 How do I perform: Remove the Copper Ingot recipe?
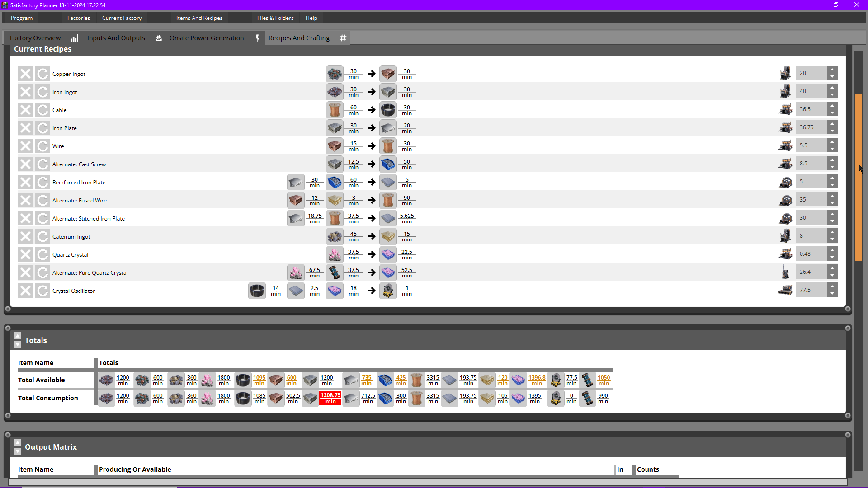pos(25,74)
